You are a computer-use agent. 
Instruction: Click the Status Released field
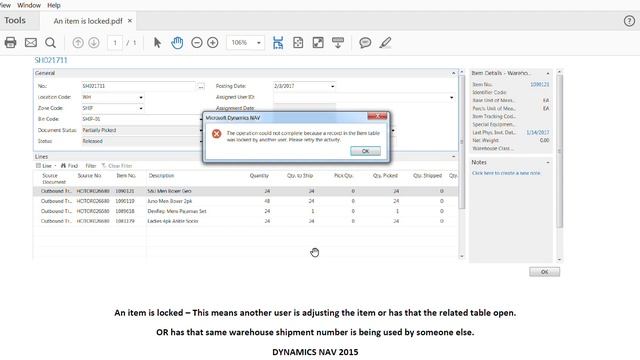[141, 141]
